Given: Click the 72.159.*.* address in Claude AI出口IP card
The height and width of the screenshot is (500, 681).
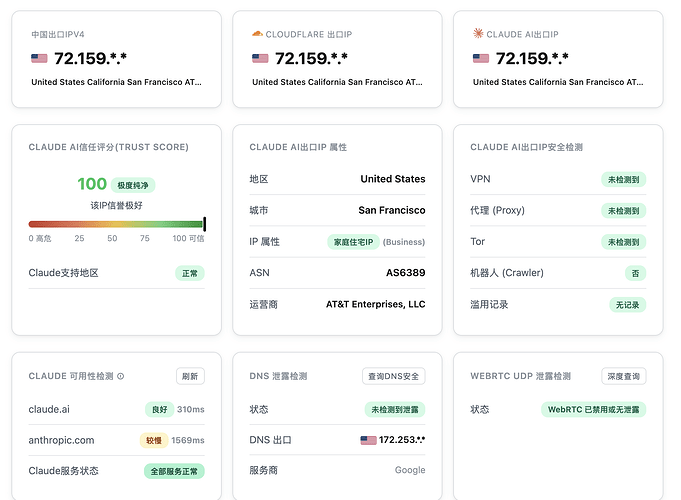Looking at the screenshot, I should [x=532, y=58].
